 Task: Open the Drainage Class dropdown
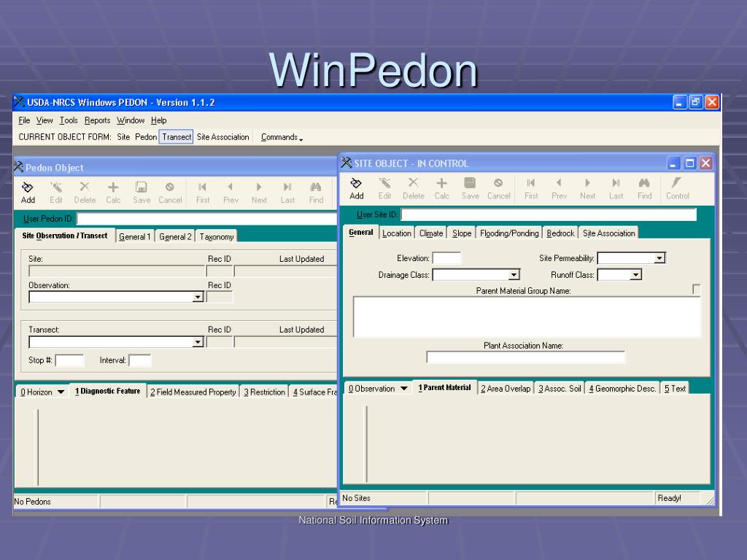[x=514, y=275]
